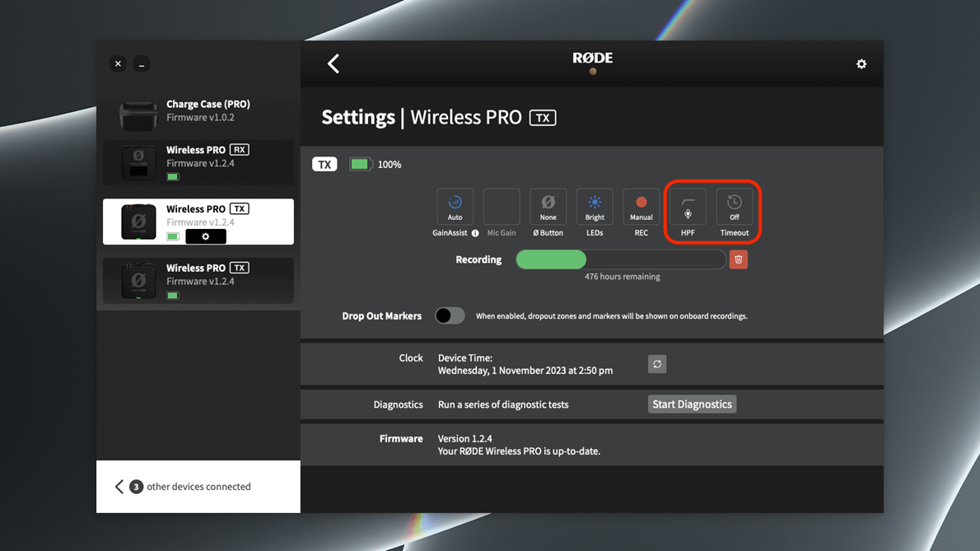The image size is (980, 551).
Task: Delete recordings with the red trash icon
Action: click(738, 259)
